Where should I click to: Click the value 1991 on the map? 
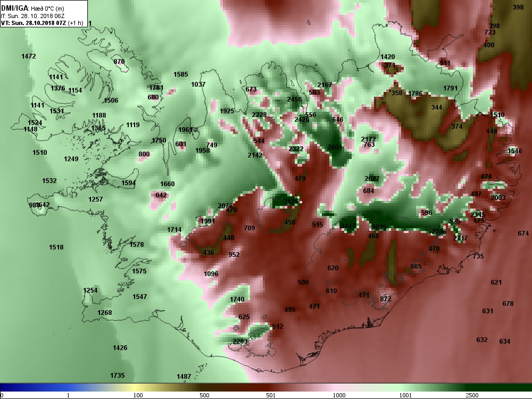207,221
